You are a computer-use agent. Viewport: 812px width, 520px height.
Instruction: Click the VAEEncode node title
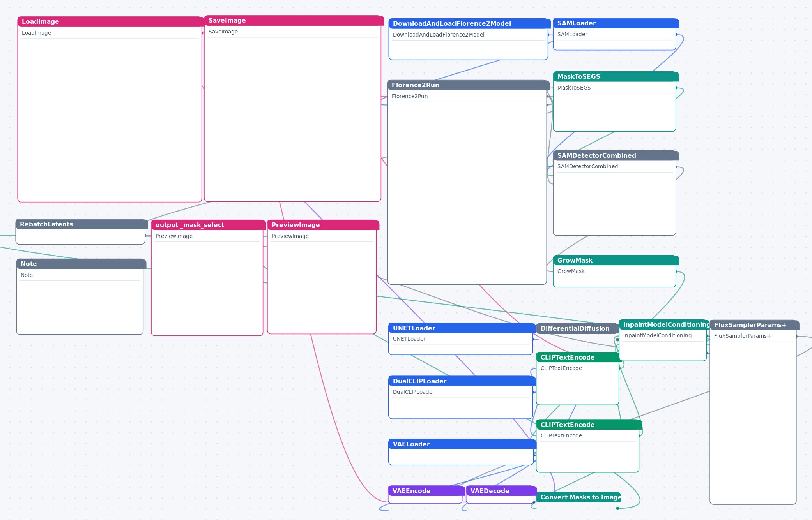tap(426, 491)
